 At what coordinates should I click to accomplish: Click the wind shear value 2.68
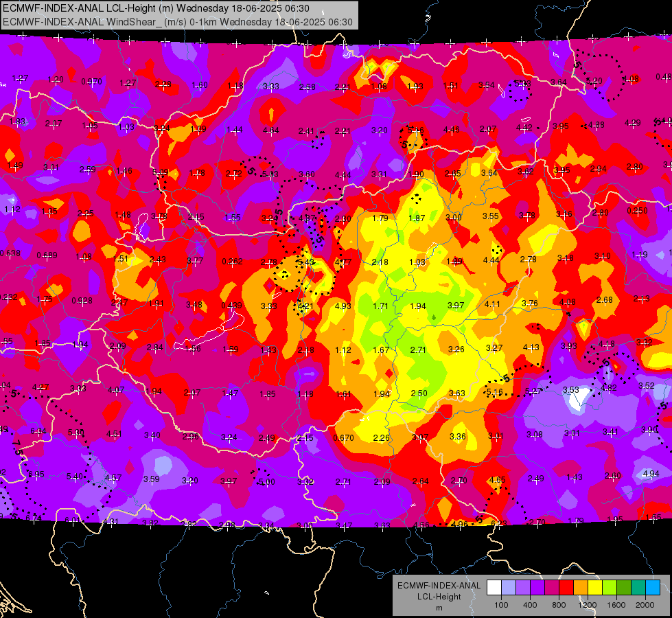pos(604,300)
